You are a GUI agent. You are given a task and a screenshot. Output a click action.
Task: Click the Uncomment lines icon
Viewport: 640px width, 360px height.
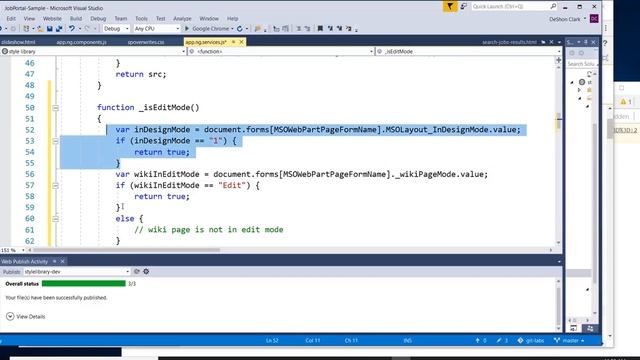click(x=307, y=29)
